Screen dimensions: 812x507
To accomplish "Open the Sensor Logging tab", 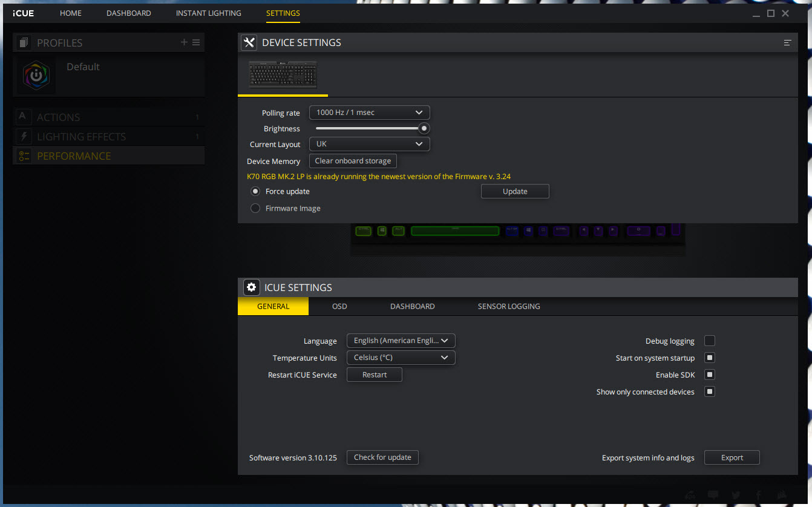I will click(x=509, y=306).
